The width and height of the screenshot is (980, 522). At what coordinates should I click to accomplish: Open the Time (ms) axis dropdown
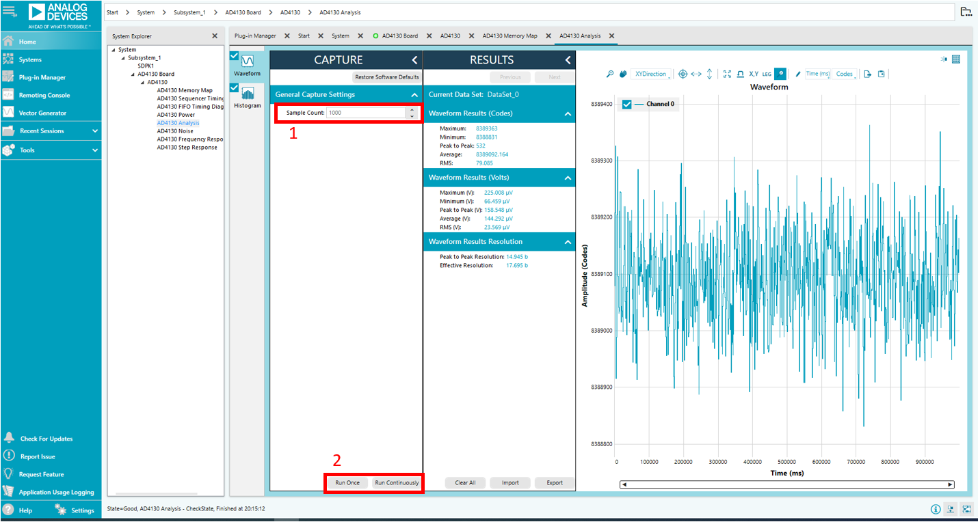click(x=819, y=74)
